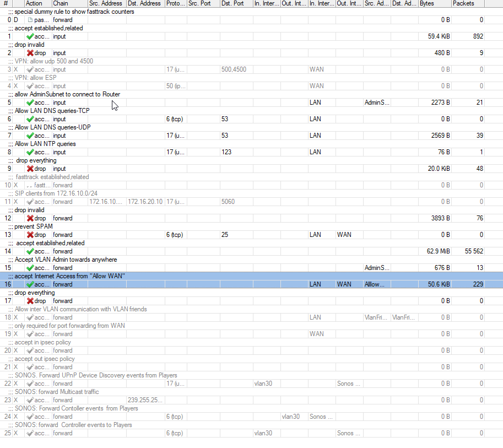Click the 239.255.25... Dst. Address cell

pyautogui.click(x=145, y=400)
